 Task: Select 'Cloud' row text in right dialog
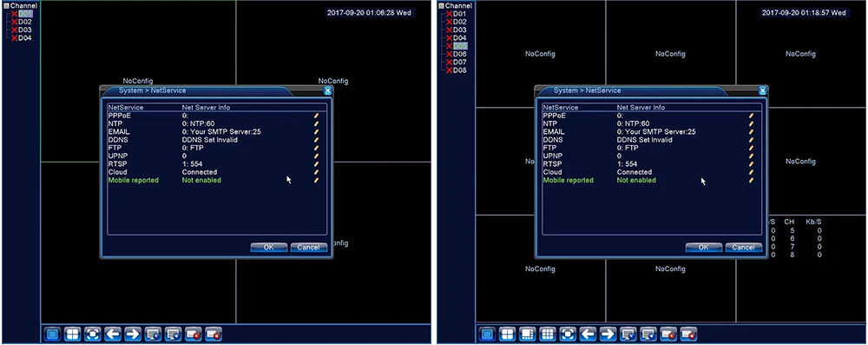(552, 172)
